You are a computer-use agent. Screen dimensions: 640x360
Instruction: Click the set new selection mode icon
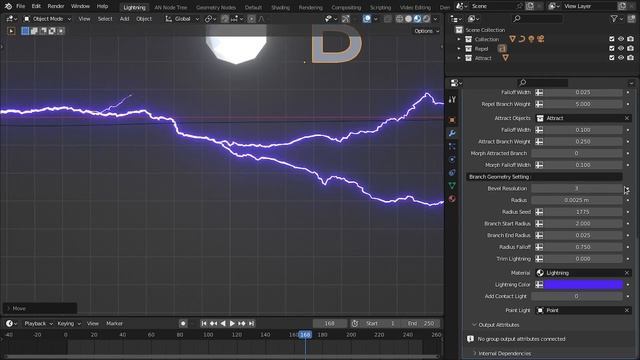pyautogui.click(x=25, y=31)
